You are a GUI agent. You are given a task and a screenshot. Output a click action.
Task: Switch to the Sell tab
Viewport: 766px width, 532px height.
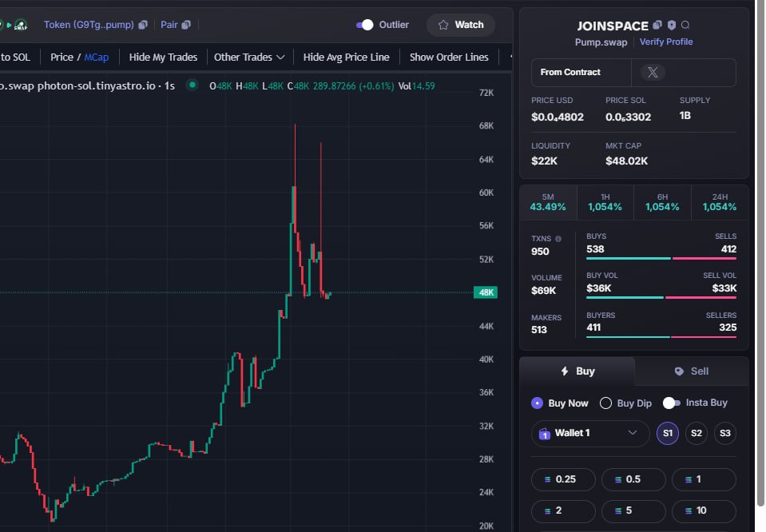tap(691, 371)
